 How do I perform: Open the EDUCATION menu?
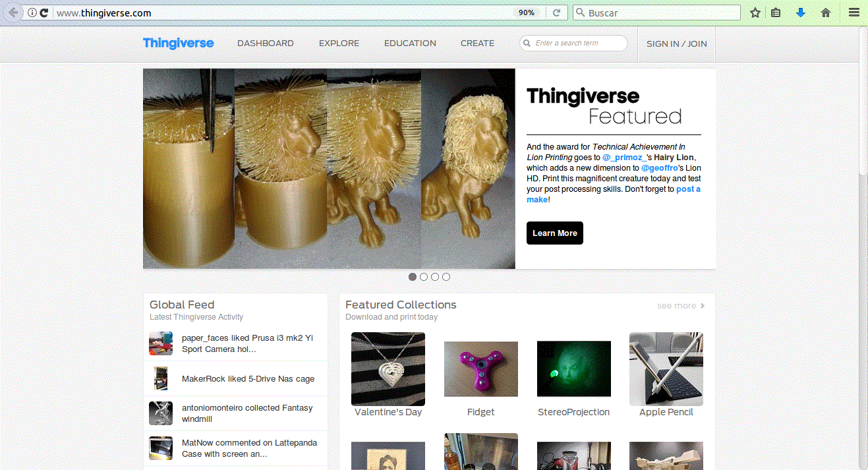point(409,43)
